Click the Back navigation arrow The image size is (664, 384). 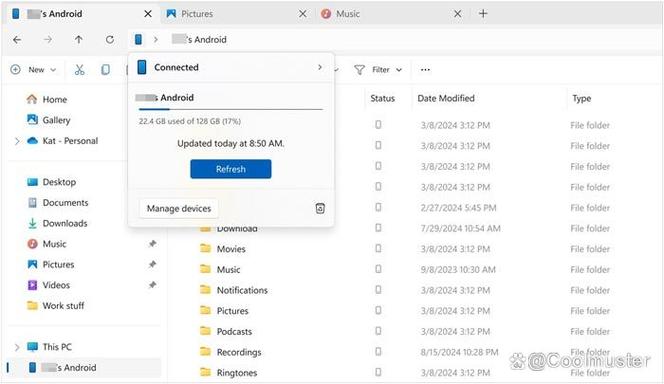pyautogui.click(x=17, y=40)
